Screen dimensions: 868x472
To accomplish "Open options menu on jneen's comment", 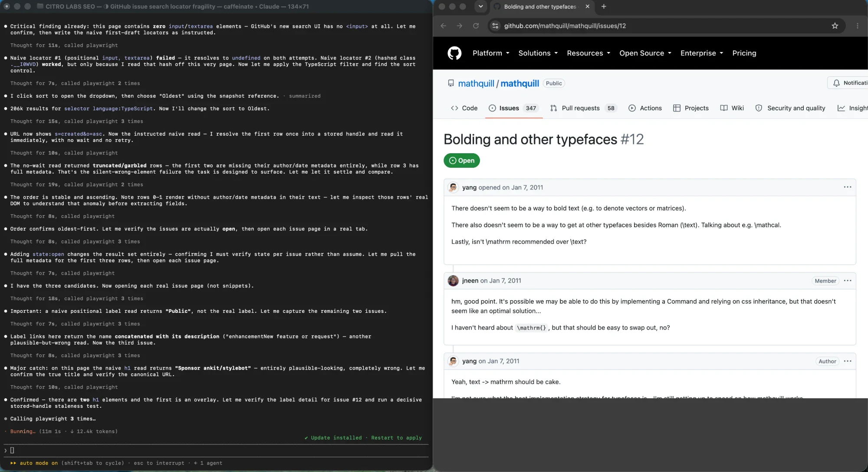I will coord(847,281).
